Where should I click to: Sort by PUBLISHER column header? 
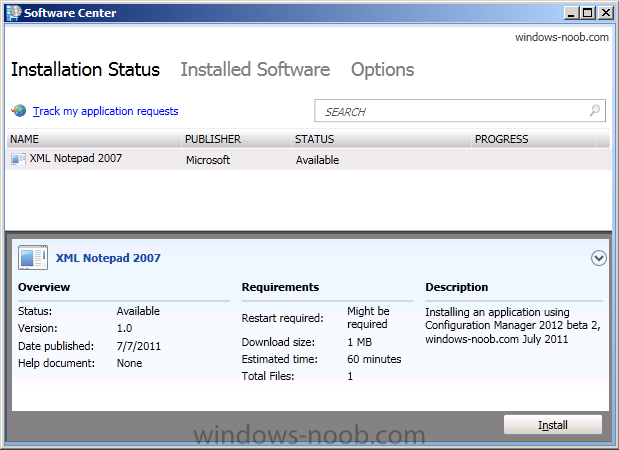click(x=236, y=139)
